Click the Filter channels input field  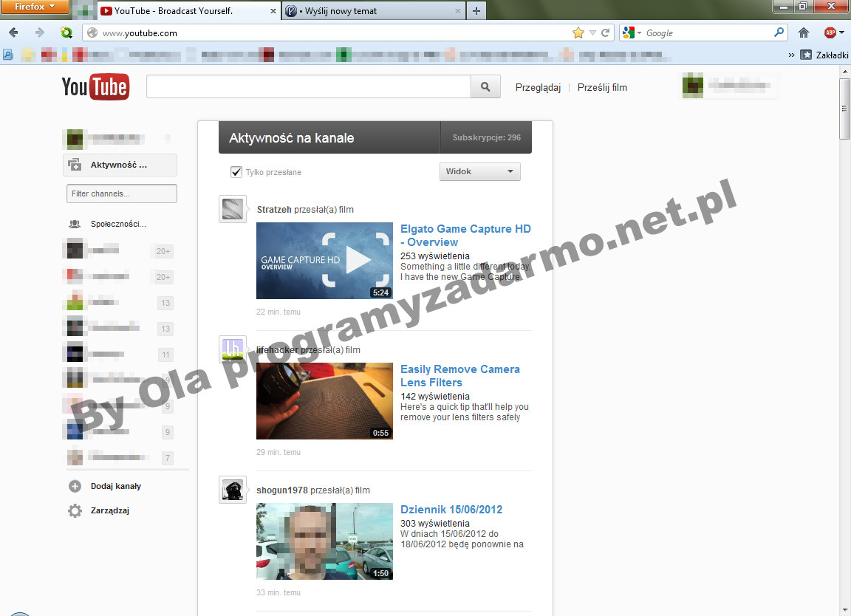click(x=122, y=194)
